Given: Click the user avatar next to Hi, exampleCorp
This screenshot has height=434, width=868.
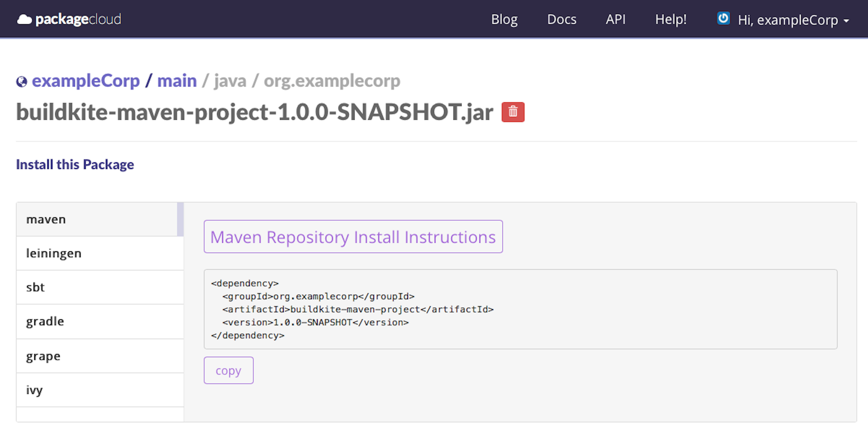Looking at the screenshot, I should pos(723,19).
